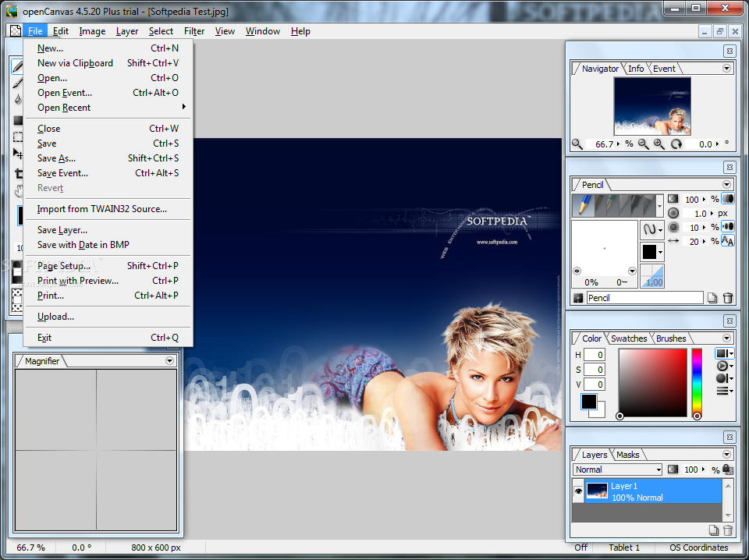Open the color mode square dropdown
The image size is (749, 560).
click(x=725, y=353)
